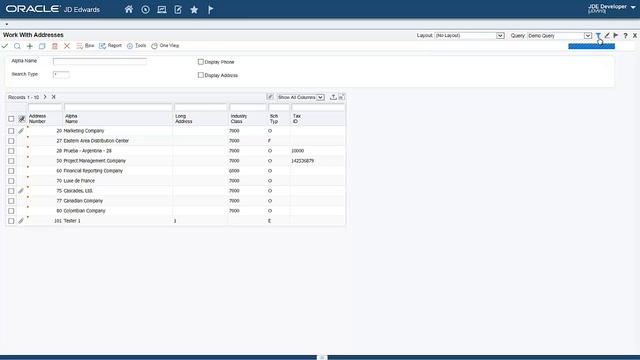The image size is (640, 360).
Task: Click the maximize grid icon beside export
Action: [x=341, y=97]
